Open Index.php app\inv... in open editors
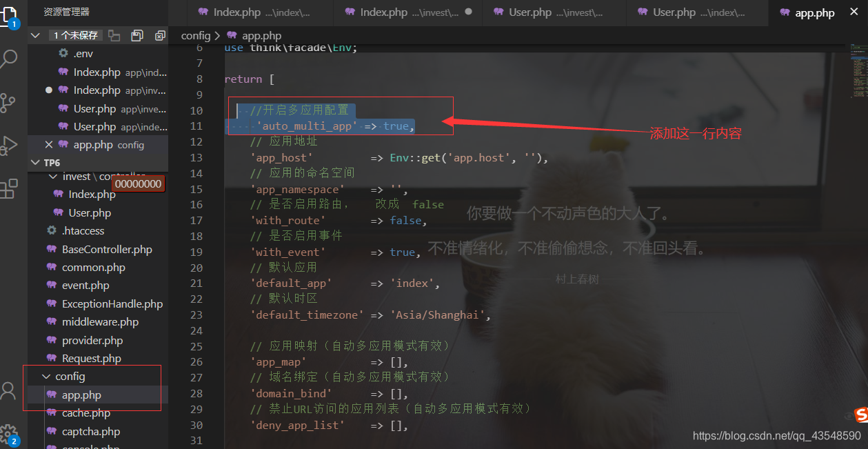This screenshot has height=449, width=868. pos(98,90)
